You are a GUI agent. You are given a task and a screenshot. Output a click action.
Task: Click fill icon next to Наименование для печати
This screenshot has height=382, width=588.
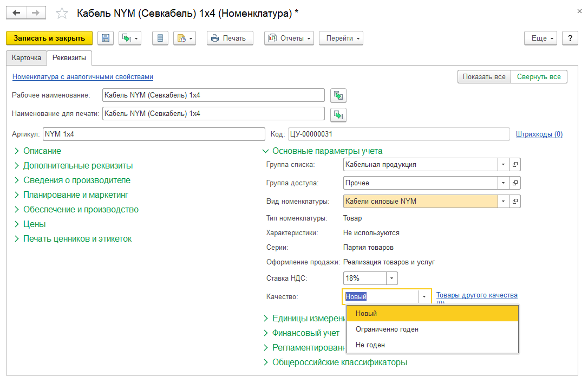pos(338,115)
